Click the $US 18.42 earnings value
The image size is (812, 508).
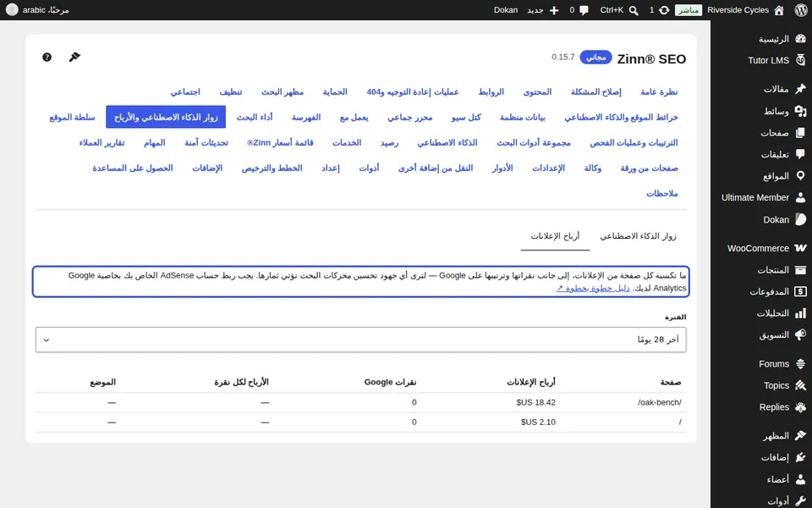(x=536, y=402)
